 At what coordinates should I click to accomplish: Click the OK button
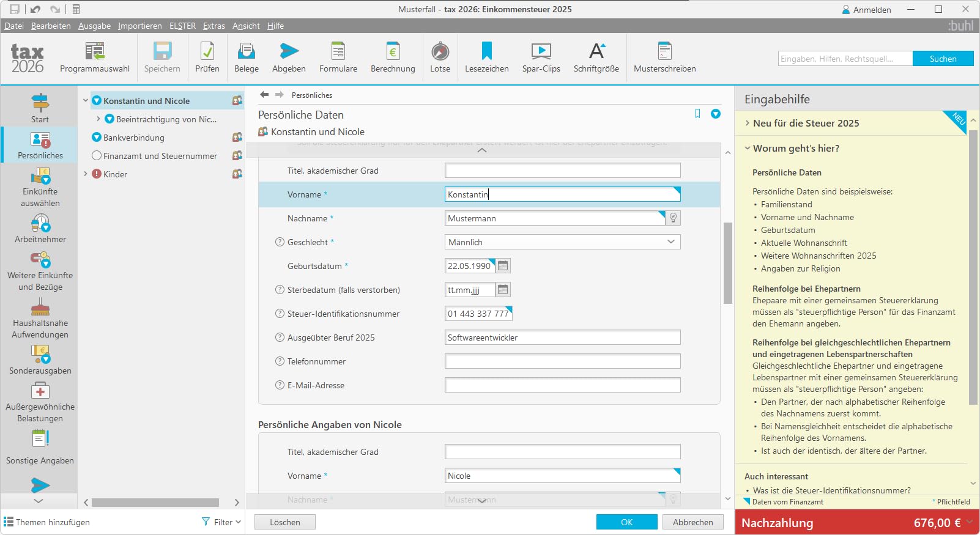(626, 522)
